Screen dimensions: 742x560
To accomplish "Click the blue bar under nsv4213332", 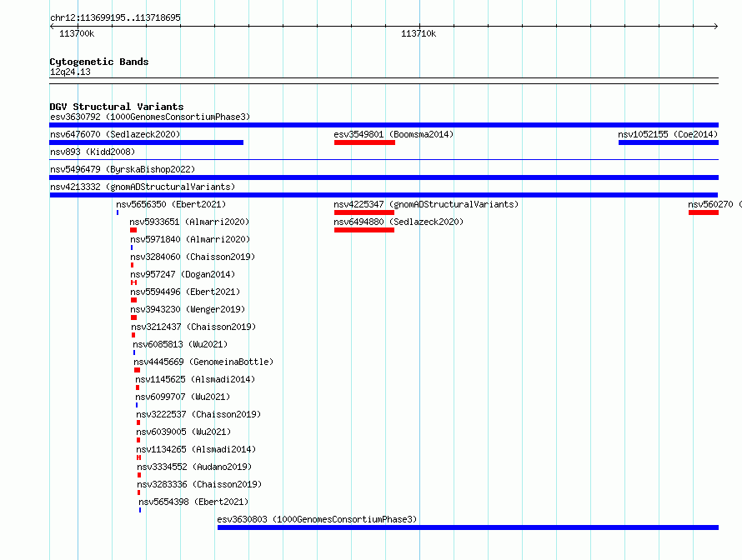I will coord(384,195).
